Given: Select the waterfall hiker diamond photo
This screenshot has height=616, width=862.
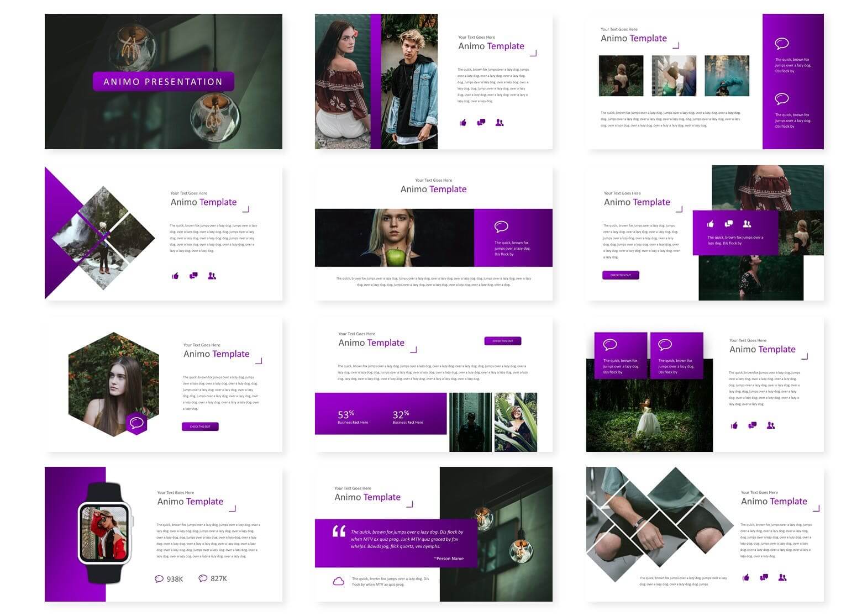Looking at the screenshot, I should click(x=103, y=238).
